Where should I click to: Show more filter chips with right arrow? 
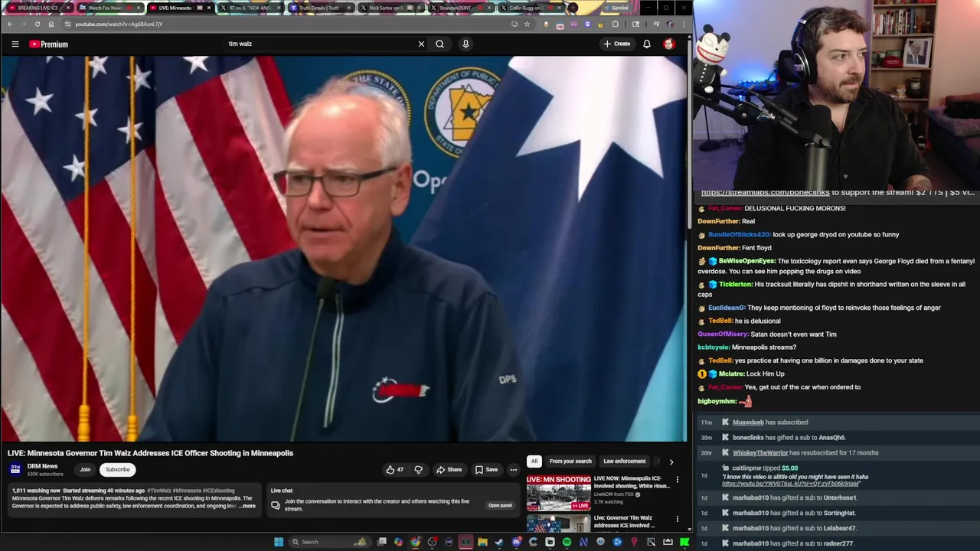pyautogui.click(x=671, y=461)
